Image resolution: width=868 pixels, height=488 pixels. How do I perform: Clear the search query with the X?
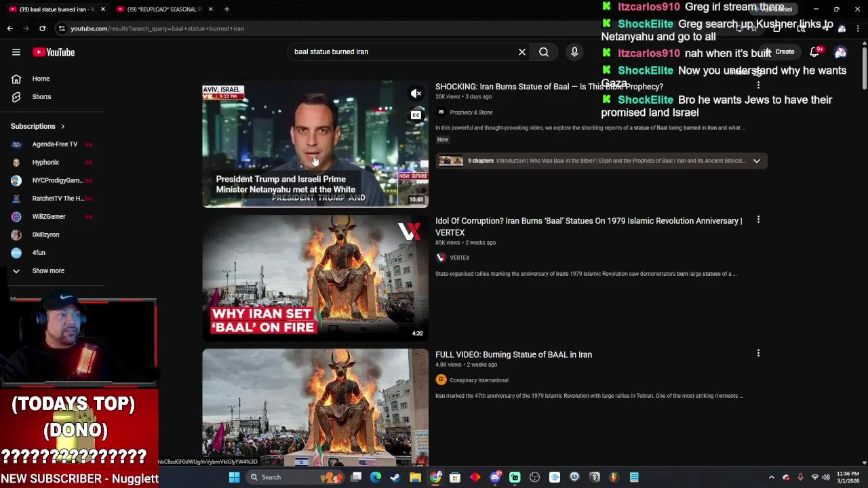click(522, 52)
